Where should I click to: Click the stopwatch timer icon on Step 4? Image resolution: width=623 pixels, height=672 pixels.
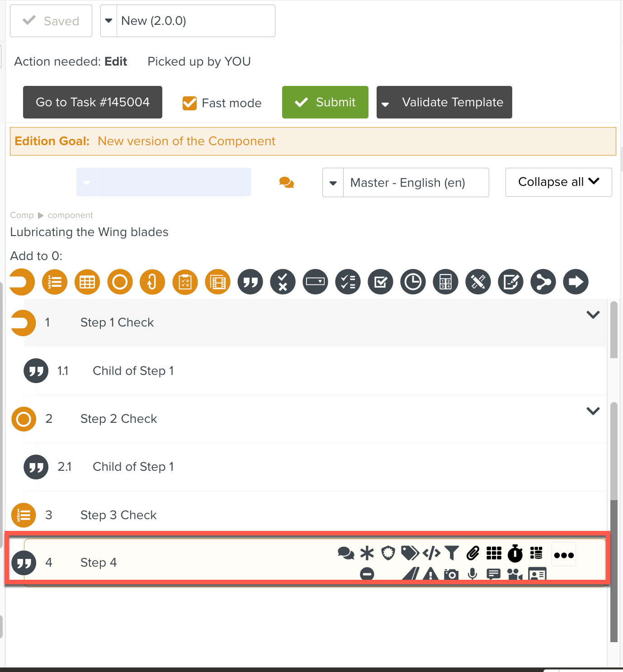[x=515, y=553]
